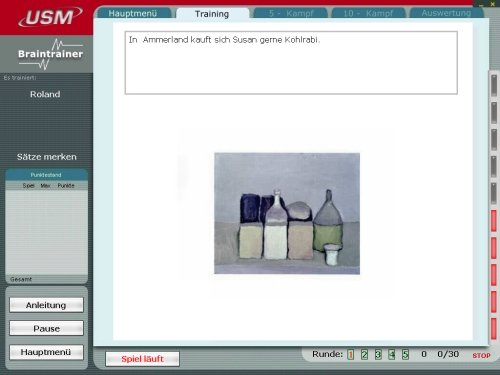Click the Spiel column header

(x=28, y=186)
